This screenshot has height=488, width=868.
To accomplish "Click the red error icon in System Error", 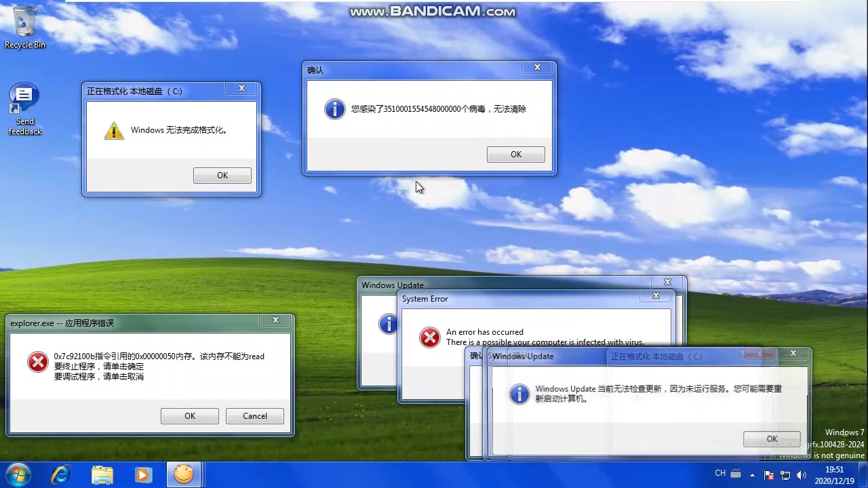I will coord(429,338).
